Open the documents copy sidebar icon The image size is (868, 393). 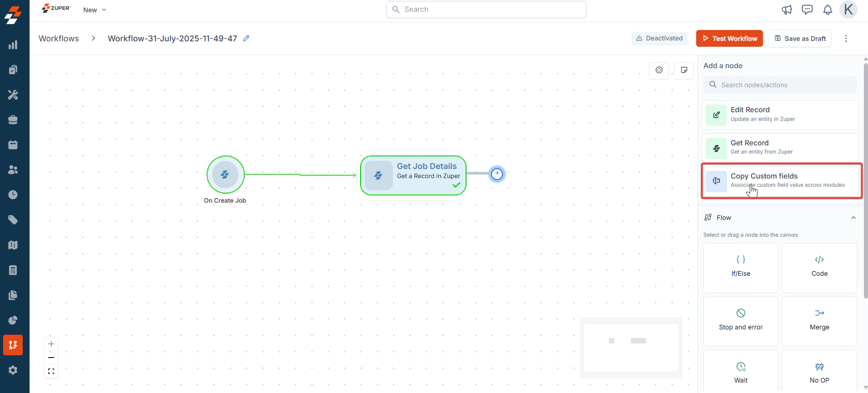point(13,295)
